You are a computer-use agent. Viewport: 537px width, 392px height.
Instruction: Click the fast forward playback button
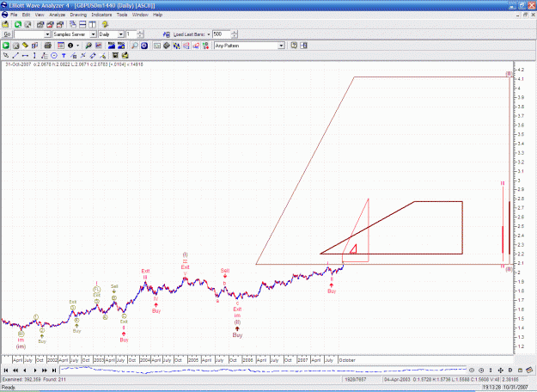point(45,370)
